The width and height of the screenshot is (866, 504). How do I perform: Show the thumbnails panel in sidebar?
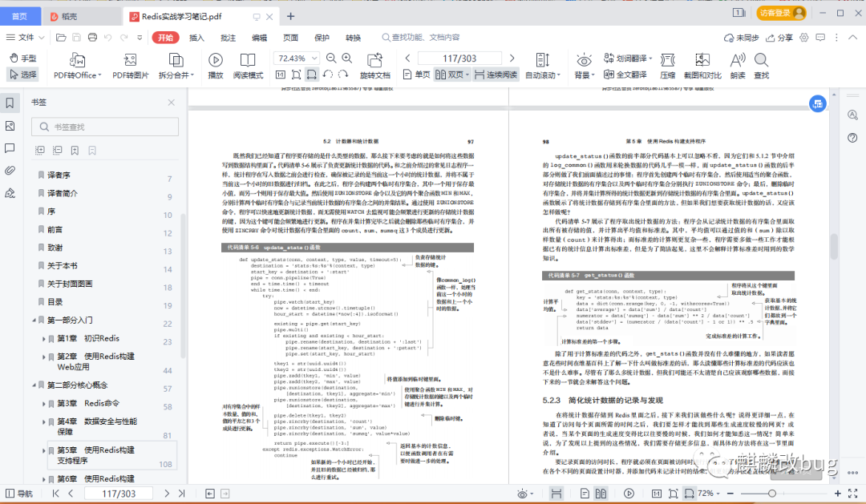tap(10, 126)
